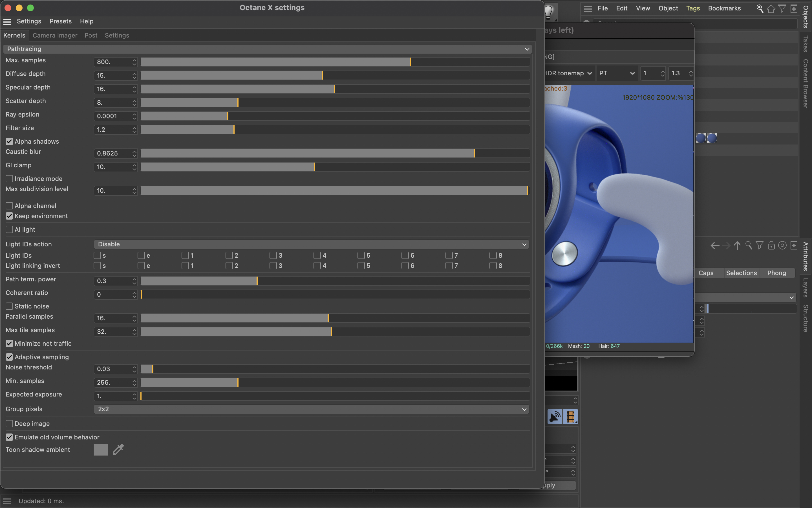Open the Layers side tab

pos(806,288)
